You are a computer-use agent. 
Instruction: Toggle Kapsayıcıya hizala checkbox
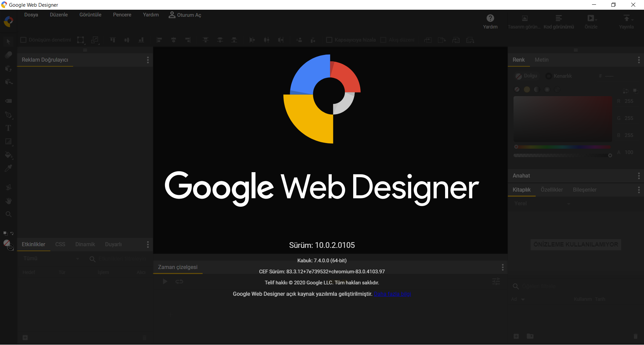pos(329,40)
